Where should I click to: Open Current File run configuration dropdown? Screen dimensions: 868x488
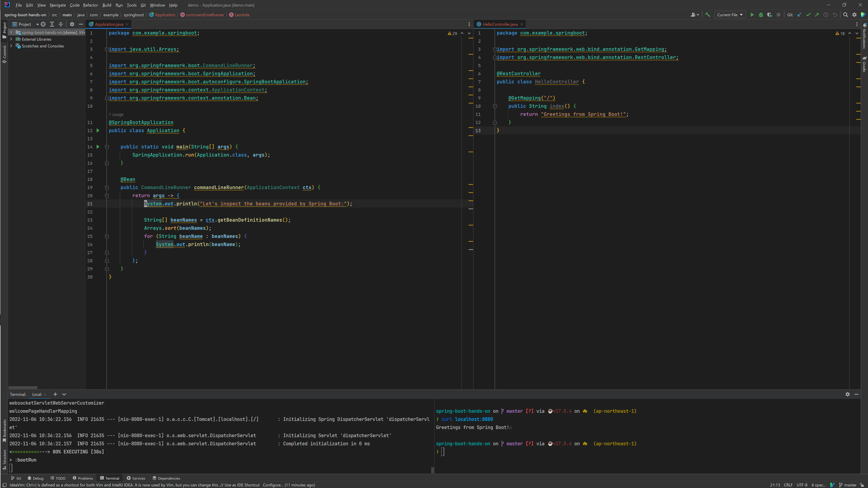pyautogui.click(x=730, y=14)
